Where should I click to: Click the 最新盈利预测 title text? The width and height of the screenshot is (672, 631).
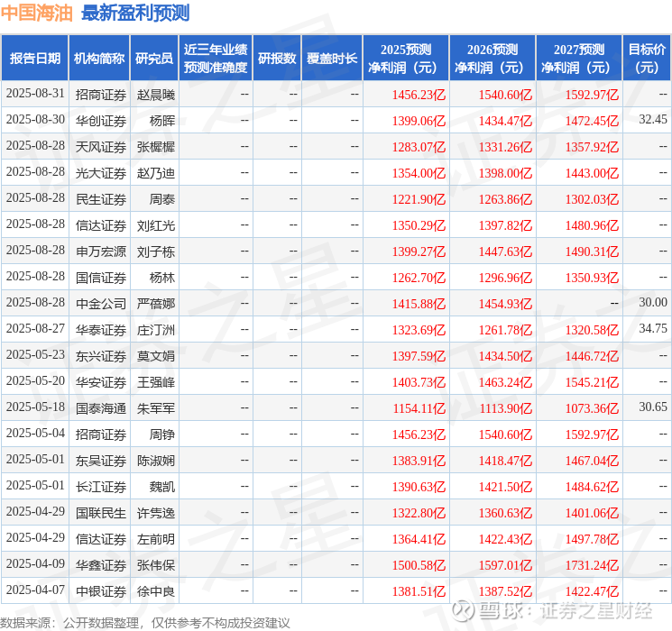135,13
